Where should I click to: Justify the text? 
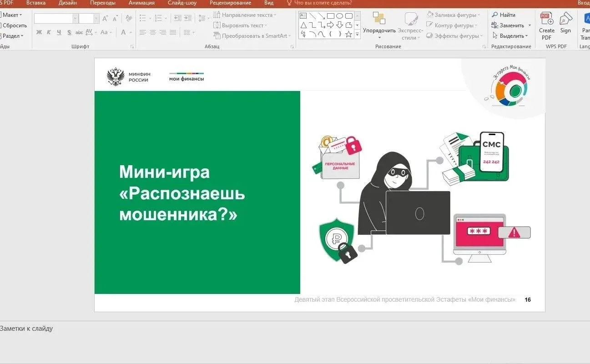click(172, 32)
